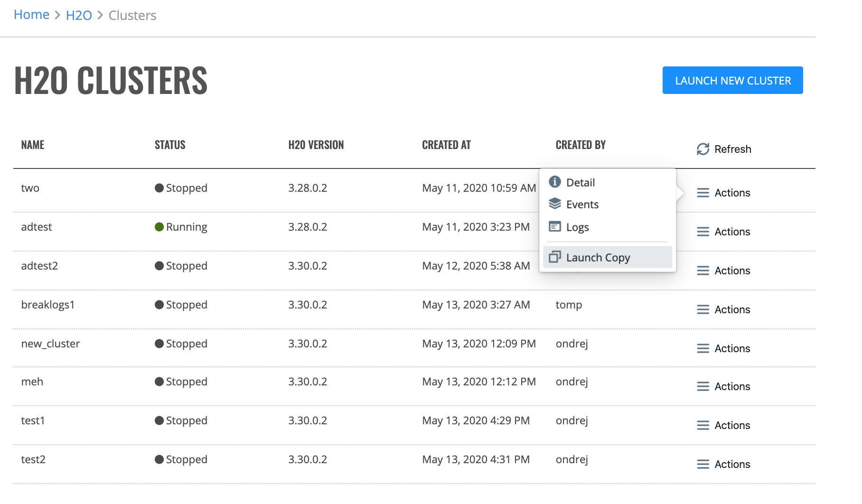Open Actions label for the test2 cluster
This screenshot has height=504, width=862.
[x=732, y=464]
